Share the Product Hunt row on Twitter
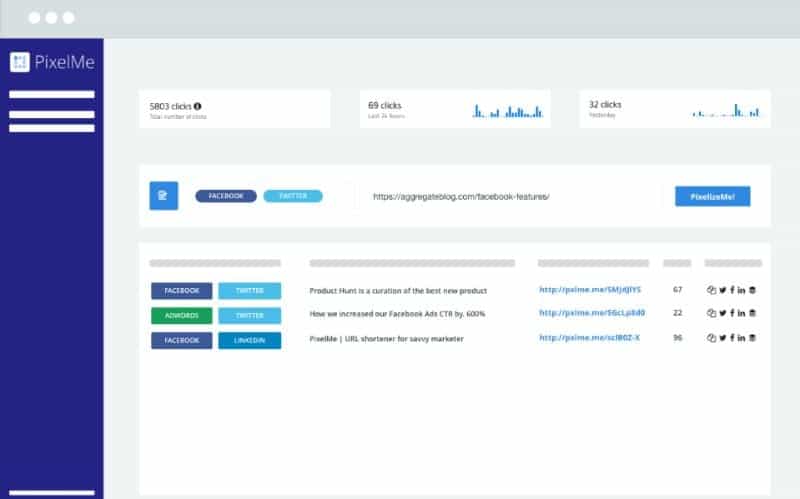800x499 pixels. [x=722, y=290]
